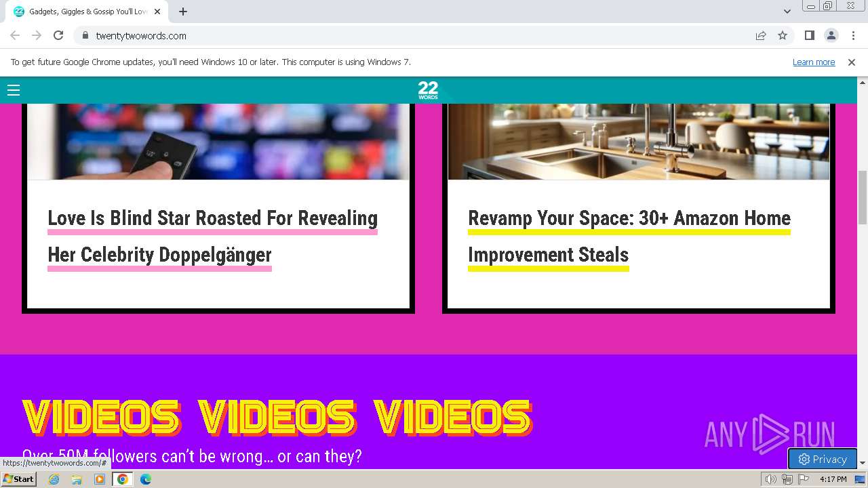Image resolution: width=868 pixels, height=488 pixels.
Task: Expand the tab search dropdown
Action: pyautogui.click(x=787, y=12)
